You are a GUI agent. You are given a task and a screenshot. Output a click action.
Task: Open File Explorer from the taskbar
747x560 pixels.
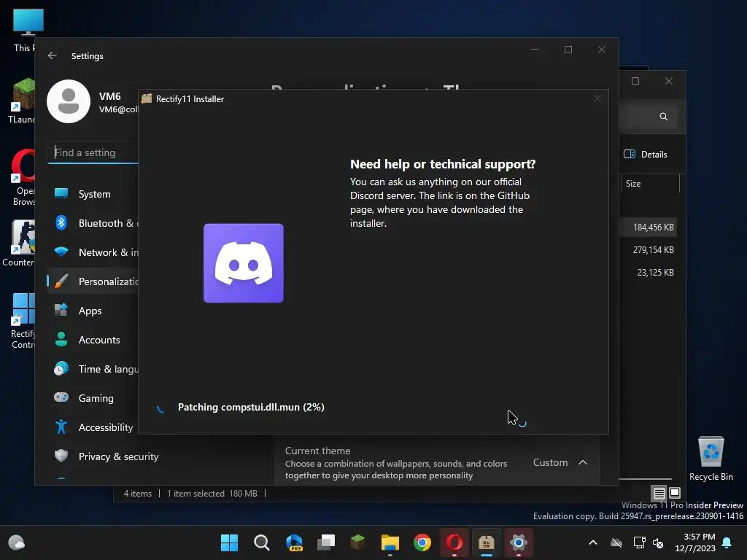tap(390, 542)
